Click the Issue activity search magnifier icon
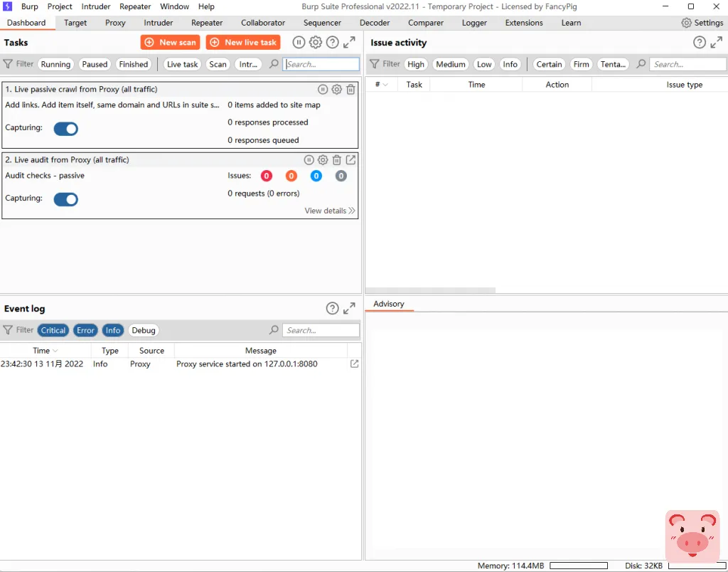This screenshot has width=728, height=572. pyautogui.click(x=641, y=64)
